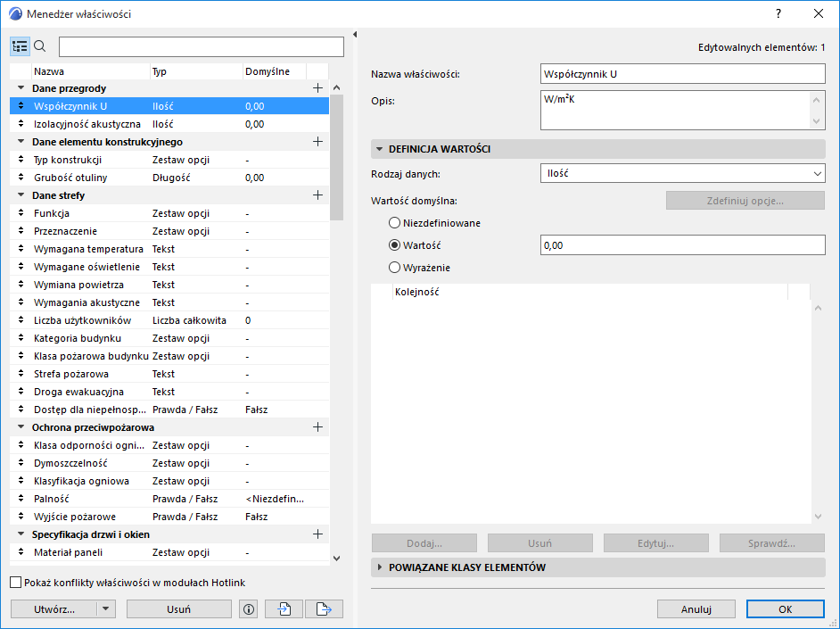Screen dimensions: 840x629
Task: Click the Kolejność column header
Action: tap(589, 292)
